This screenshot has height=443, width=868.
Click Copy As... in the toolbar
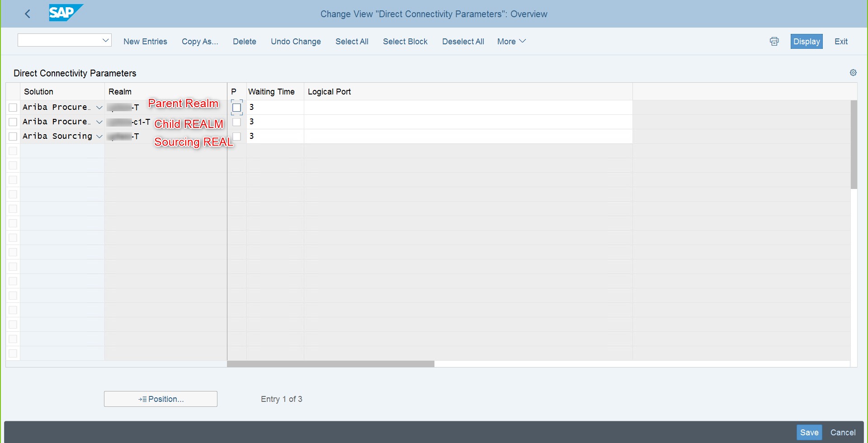[200, 41]
